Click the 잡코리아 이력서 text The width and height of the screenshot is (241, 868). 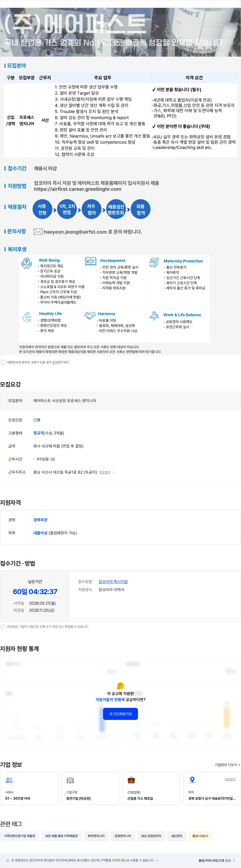(x=111, y=589)
